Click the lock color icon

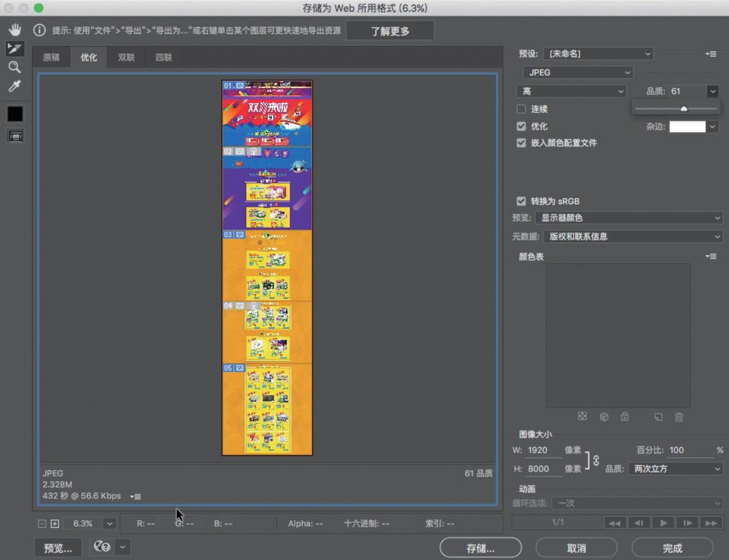625,416
